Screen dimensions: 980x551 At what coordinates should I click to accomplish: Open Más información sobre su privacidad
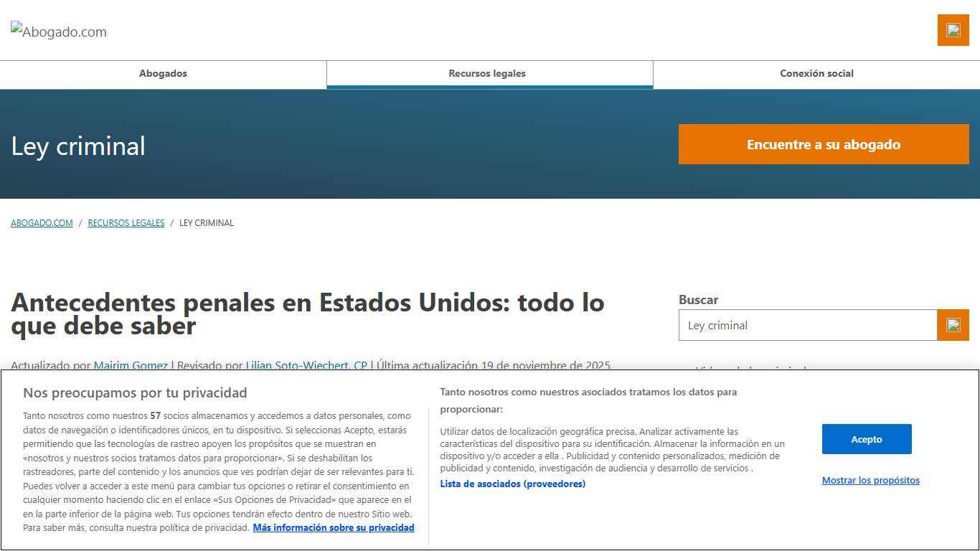[333, 527]
